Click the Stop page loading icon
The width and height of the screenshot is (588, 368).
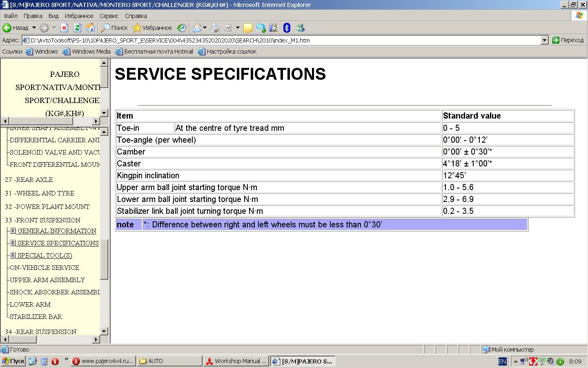coord(64,28)
